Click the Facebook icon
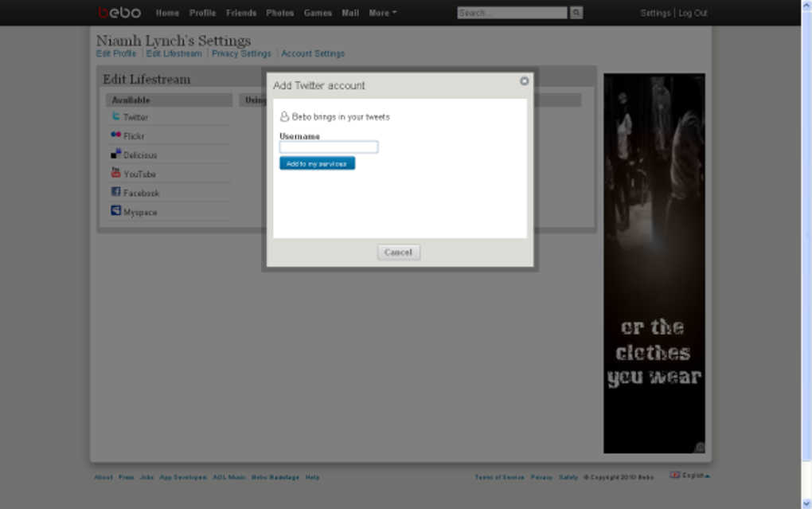The image size is (812, 509). (115, 192)
